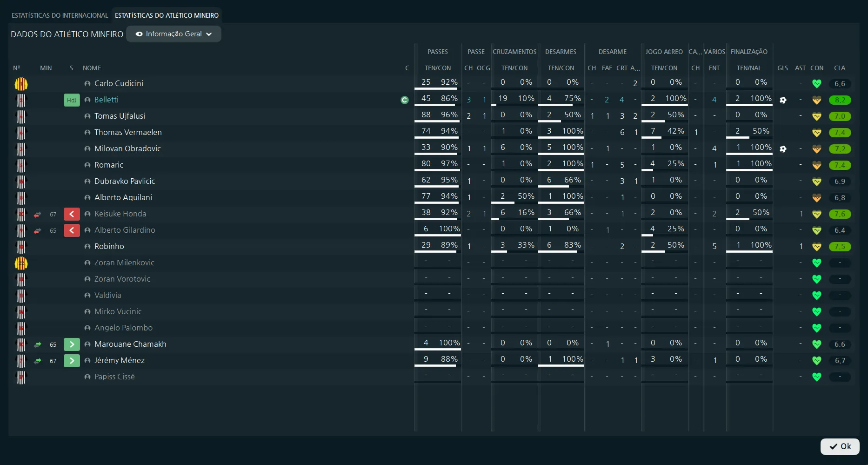Image resolution: width=868 pixels, height=465 pixels.
Task: Sort by the MIN column header
Action: tap(46, 68)
